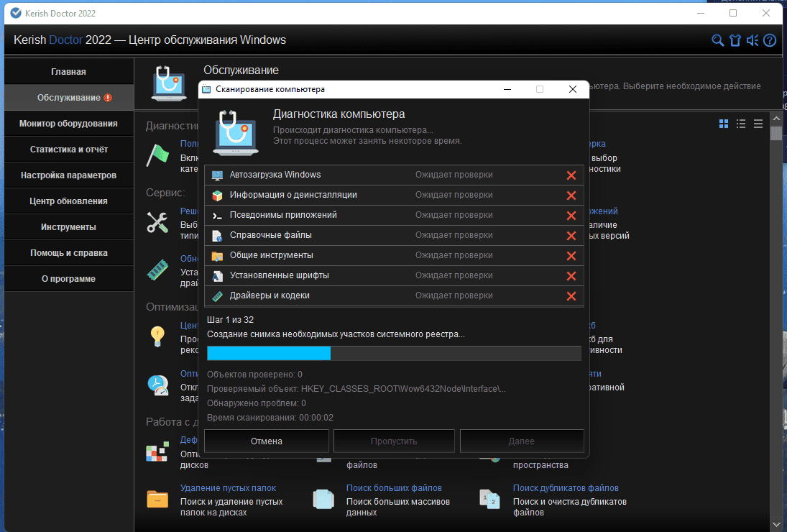787x532 pixels.
Task: Click the Шаг 1 из 32 text
Action: tap(231, 320)
